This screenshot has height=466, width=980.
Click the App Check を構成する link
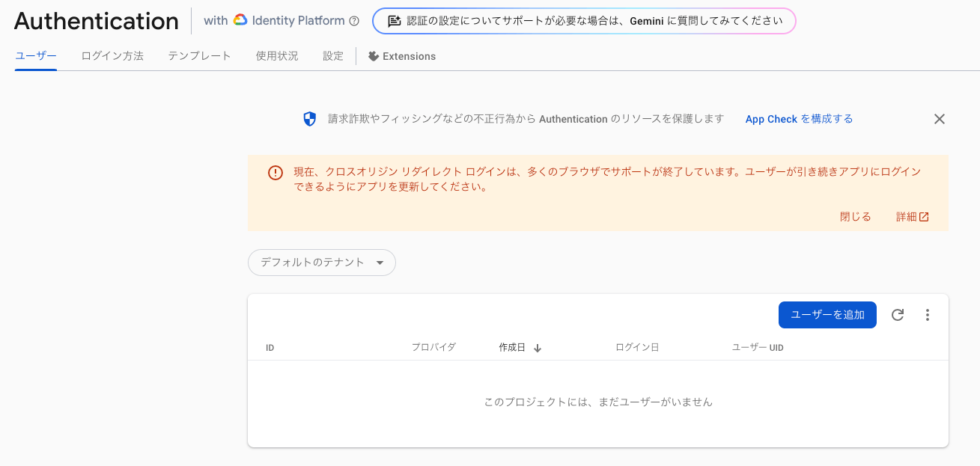799,119
